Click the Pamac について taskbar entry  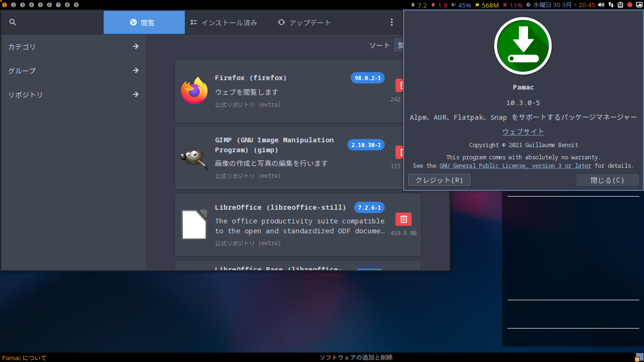tap(25, 358)
